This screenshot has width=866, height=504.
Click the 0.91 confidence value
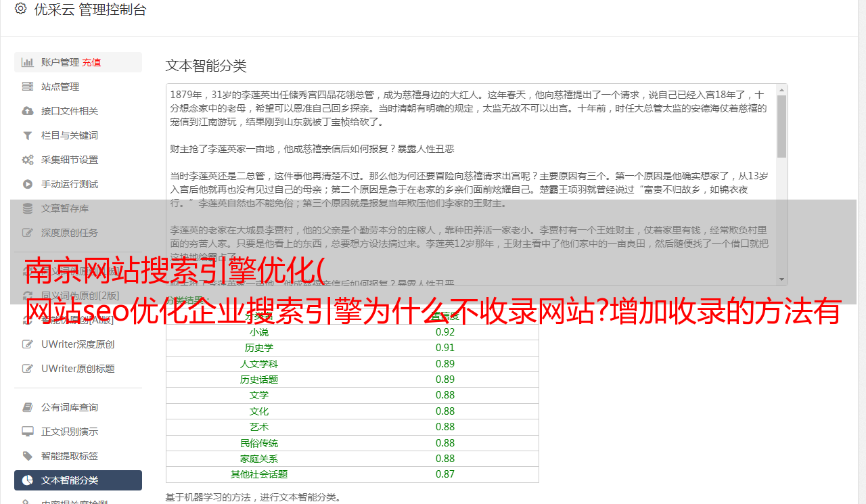point(445,348)
